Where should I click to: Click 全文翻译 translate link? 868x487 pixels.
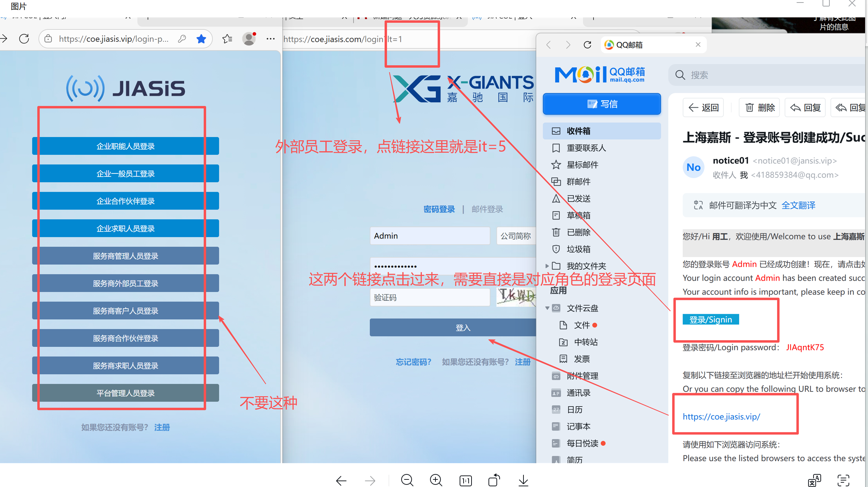pos(798,205)
